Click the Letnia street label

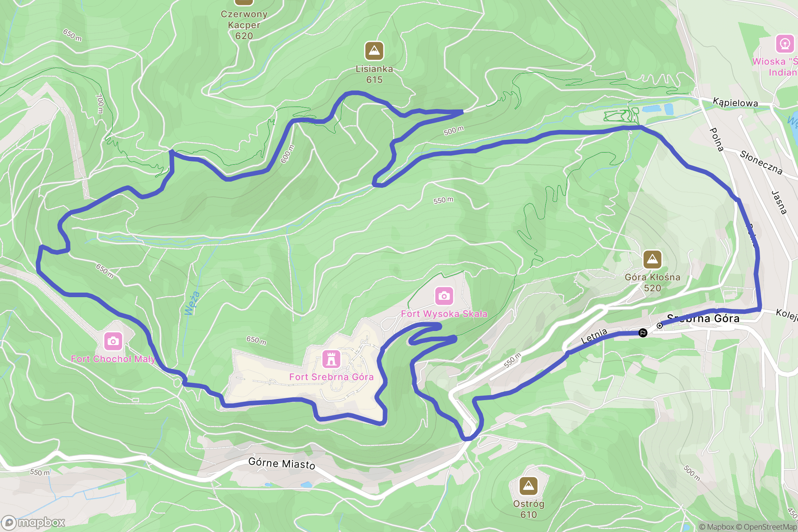[594, 336]
